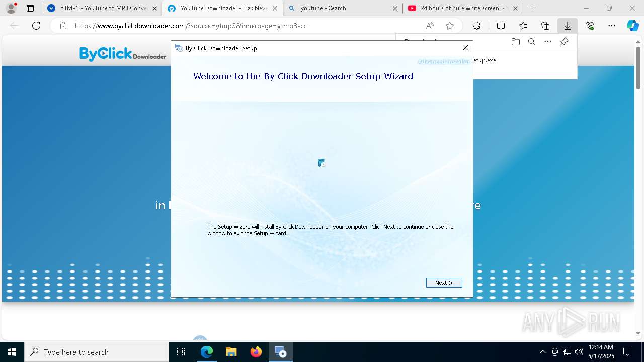This screenshot has width=644, height=362.
Task: View site information lock icon
Action: (x=63, y=26)
